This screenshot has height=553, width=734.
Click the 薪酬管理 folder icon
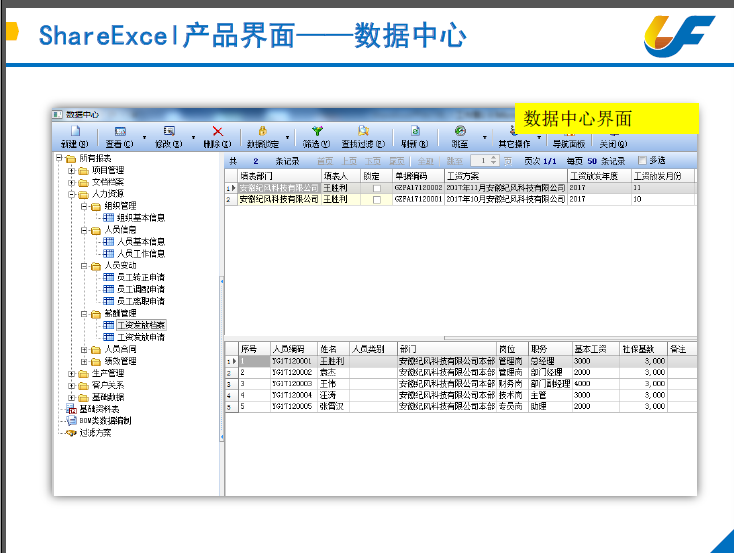[x=96, y=314]
